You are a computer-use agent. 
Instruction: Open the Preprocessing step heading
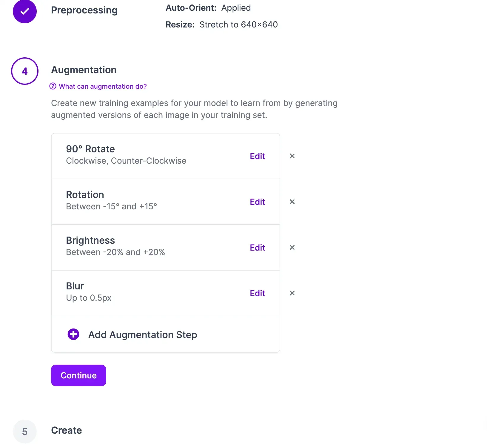coord(84,10)
